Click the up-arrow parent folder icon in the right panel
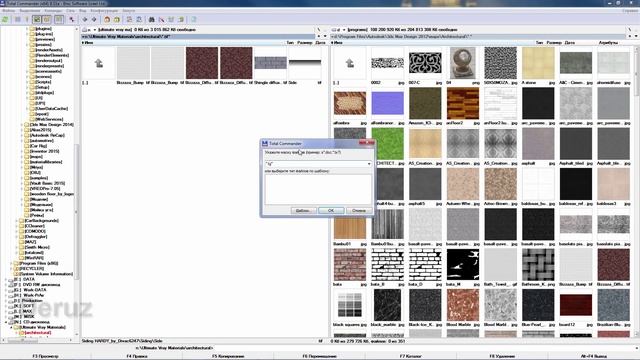Viewport: 640px width, 360px height. coord(349,63)
